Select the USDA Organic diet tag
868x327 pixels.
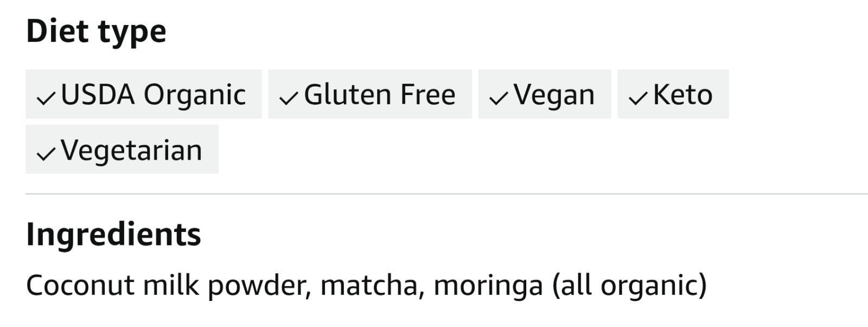click(x=144, y=94)
